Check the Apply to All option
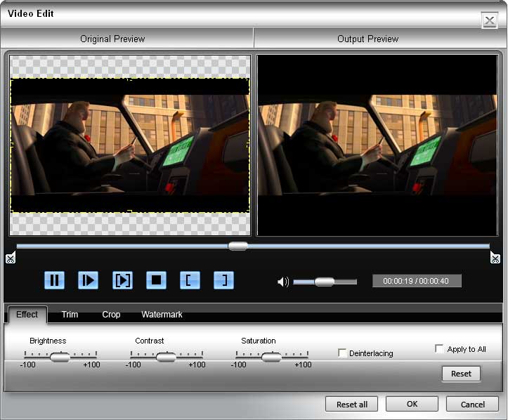Viewport: 508px width, 420px height. (x=439, y=349)
